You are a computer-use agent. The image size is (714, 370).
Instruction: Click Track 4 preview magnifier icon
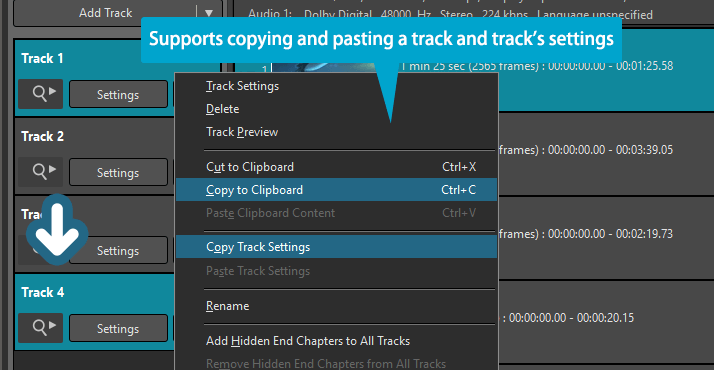tap(41, 328)
